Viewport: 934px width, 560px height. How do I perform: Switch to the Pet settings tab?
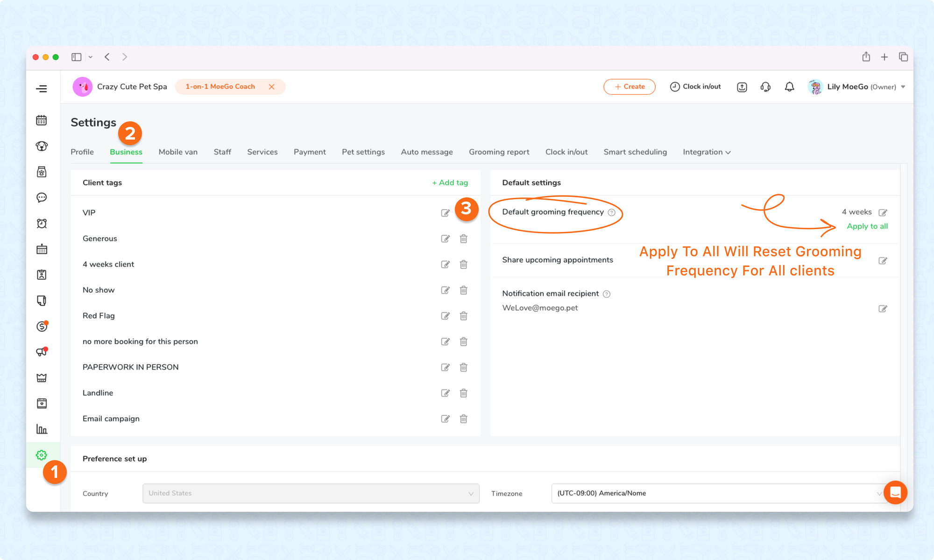point(363,152)
